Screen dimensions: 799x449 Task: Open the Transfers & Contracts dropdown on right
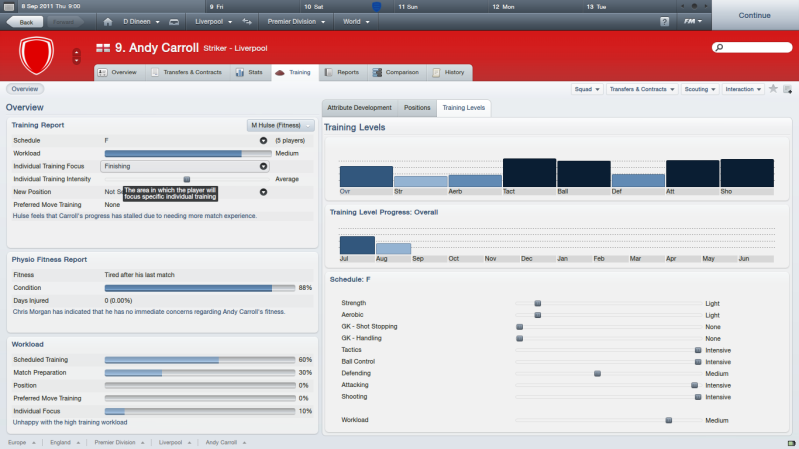(642, 89)
